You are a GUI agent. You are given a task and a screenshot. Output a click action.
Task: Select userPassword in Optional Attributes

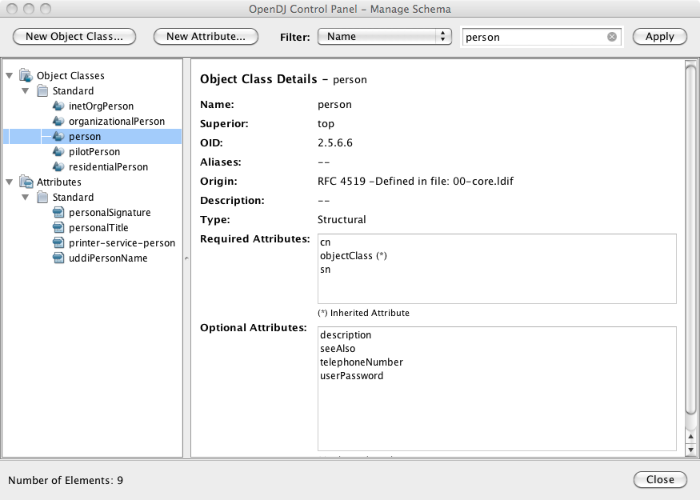tap(352, 376)
